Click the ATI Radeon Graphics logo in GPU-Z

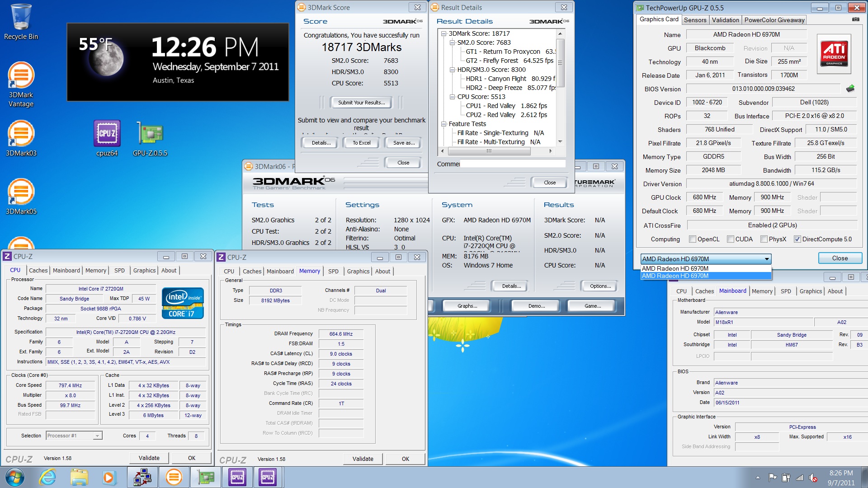click(x=834, y=54)
